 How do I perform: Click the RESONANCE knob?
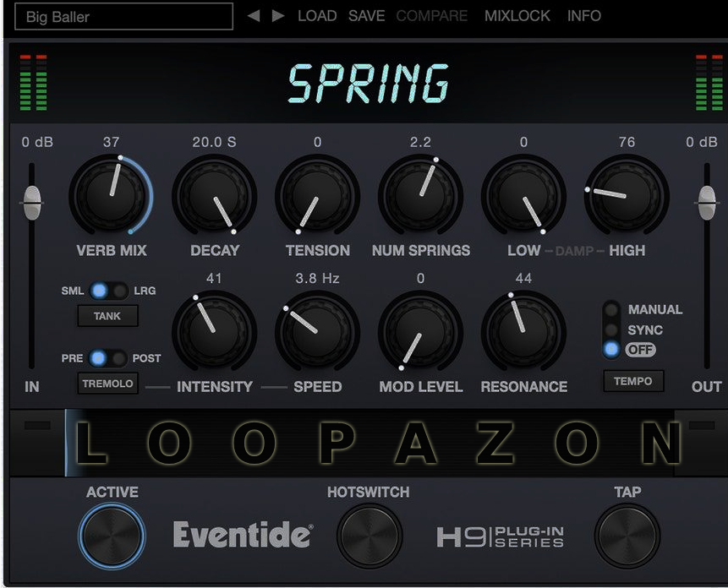tap(523, 331)
